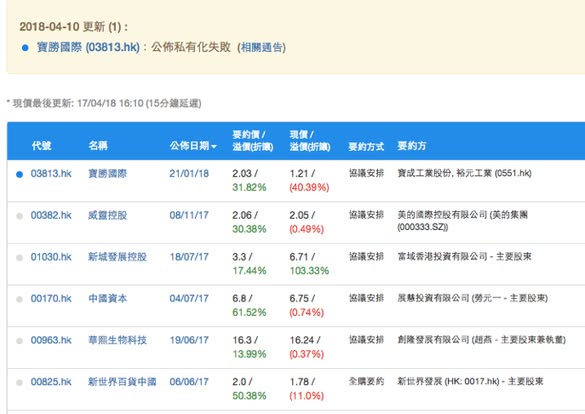The width and height of the screenshot is (585, 414).
Task: Select offeror text 富城香港投資有限公司 - 主要股東
Action: point(464,257)
